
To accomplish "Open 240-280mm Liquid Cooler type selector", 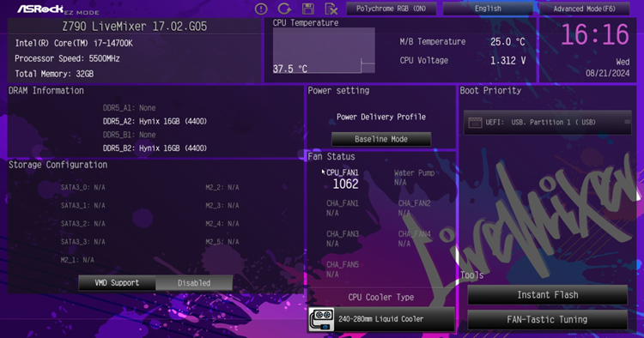I will point(381,319).
